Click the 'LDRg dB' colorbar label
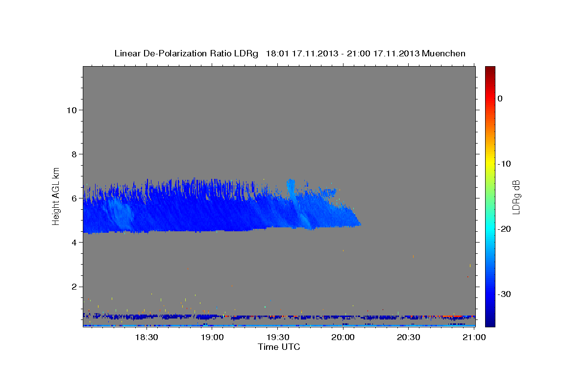 (x=516, y=196)
